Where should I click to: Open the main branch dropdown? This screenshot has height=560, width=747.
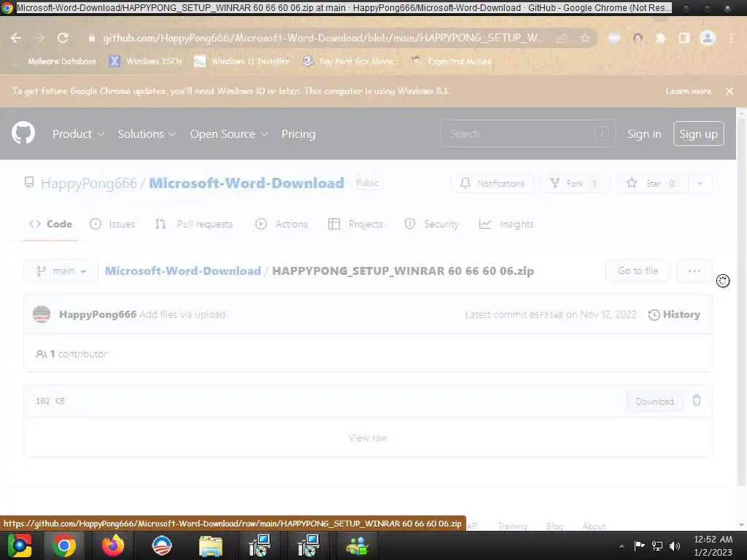[61, 271]
